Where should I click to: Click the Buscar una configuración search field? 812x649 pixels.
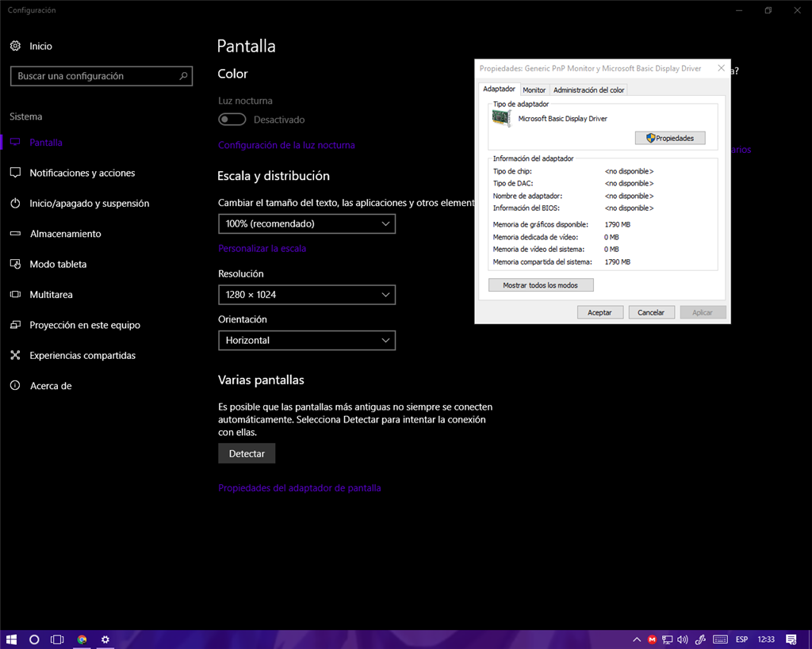click(x=101, y=76)
